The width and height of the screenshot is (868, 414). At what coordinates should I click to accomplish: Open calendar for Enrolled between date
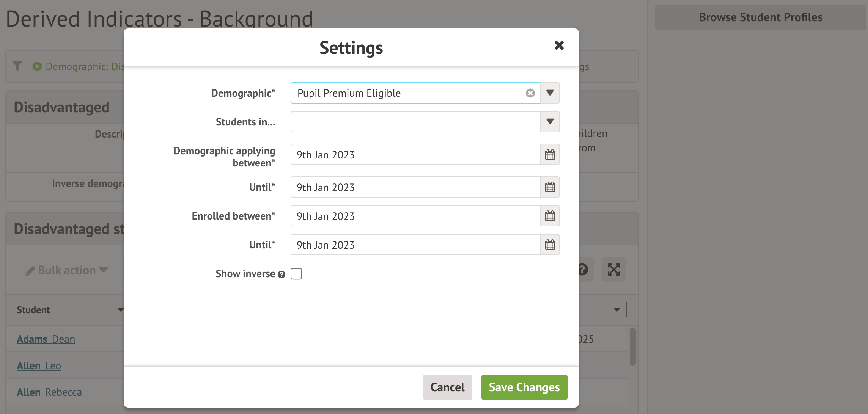(x=550, y=216)
